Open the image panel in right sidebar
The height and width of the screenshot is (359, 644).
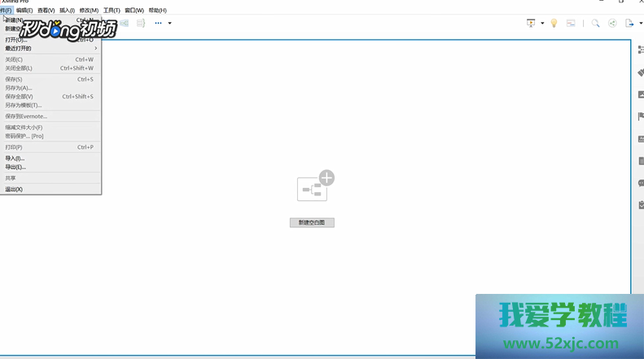pos(641,94)
